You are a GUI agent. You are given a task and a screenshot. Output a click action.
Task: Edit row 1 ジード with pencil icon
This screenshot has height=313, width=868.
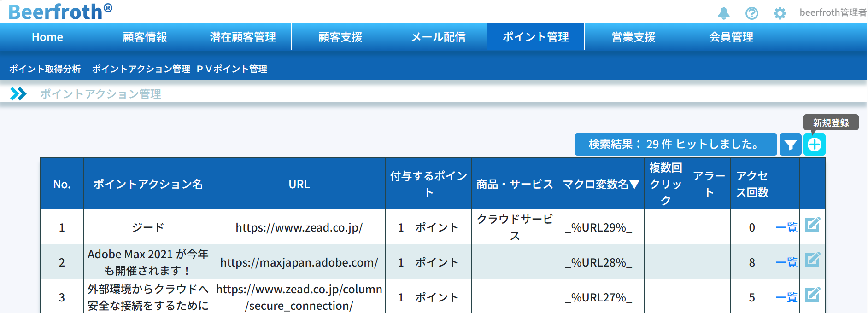812,225
